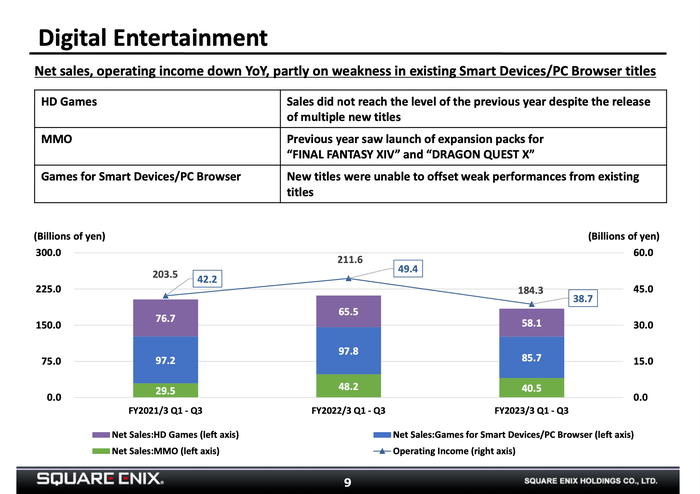Viewport: 700px width, 494px height.
Task: Click the 38.7 operating income callout
Action: 583,298
